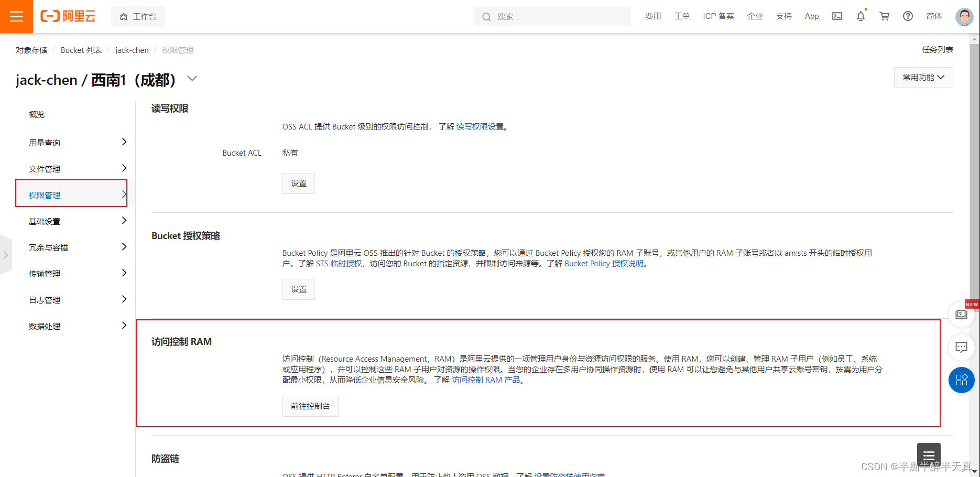Open the chat feedback floating icon
This screenshot has height=477, width=980.
(x=962, y=347)
